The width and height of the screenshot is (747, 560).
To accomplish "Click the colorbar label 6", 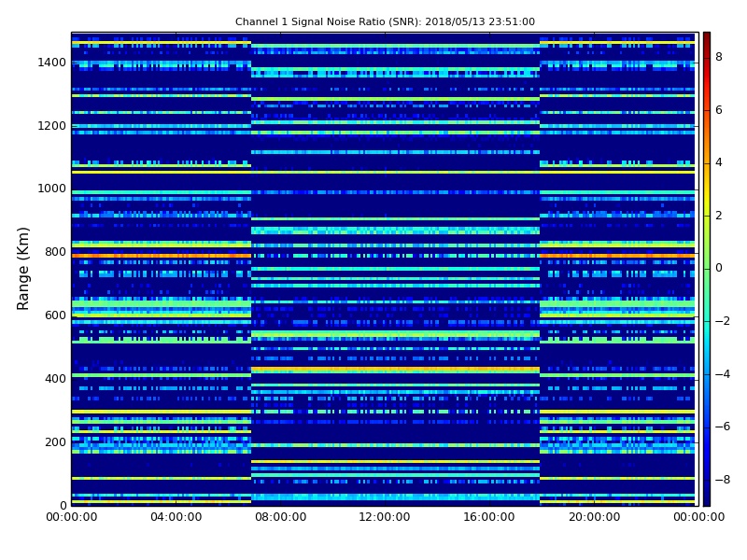I will 719,110.
